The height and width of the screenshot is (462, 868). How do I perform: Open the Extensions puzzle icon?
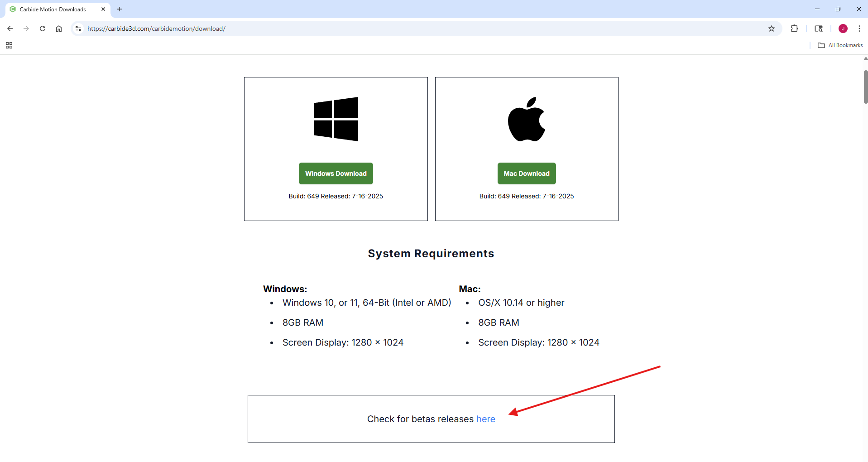click(794, 29)
